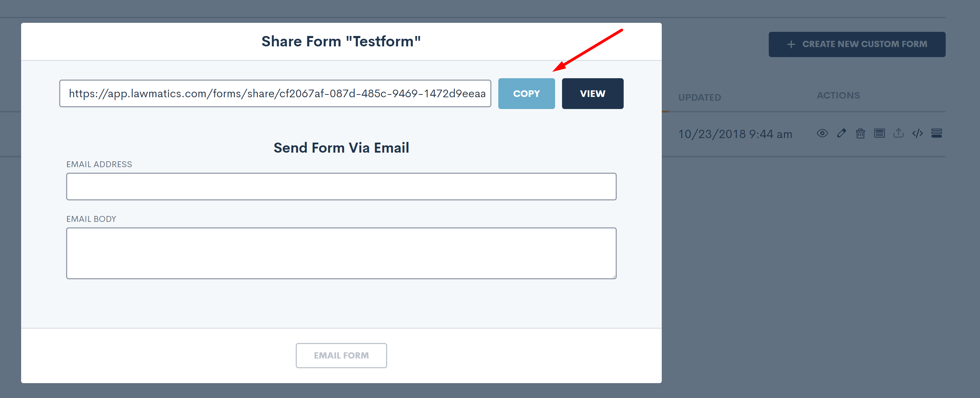Click the stacked bars icon in Actions
Image resolution: width=980 pixels, height=398 pixels.
[x=936, y=134]
